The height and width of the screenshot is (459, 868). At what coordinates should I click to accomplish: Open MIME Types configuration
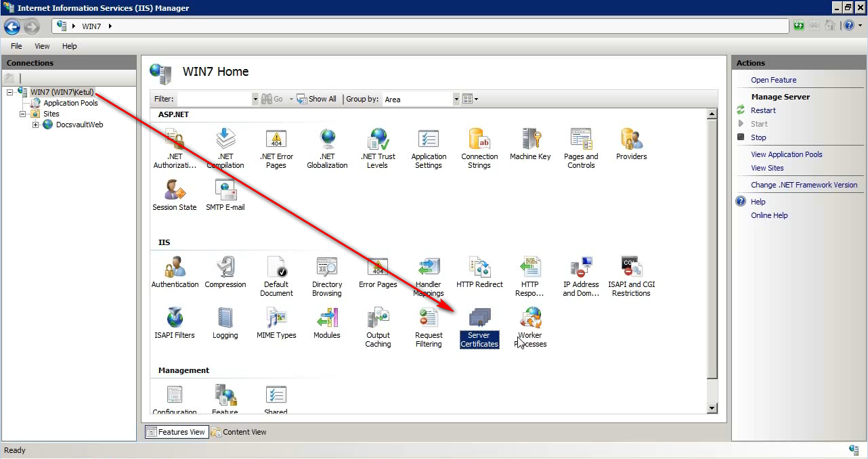point(276,324)
